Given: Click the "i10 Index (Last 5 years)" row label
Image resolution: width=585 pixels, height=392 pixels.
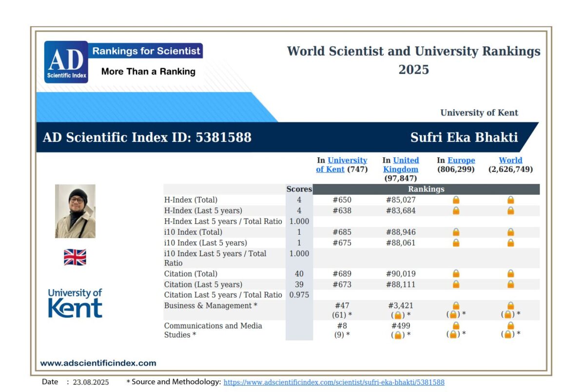Looking at the screenshot, I should coord(205,243).
